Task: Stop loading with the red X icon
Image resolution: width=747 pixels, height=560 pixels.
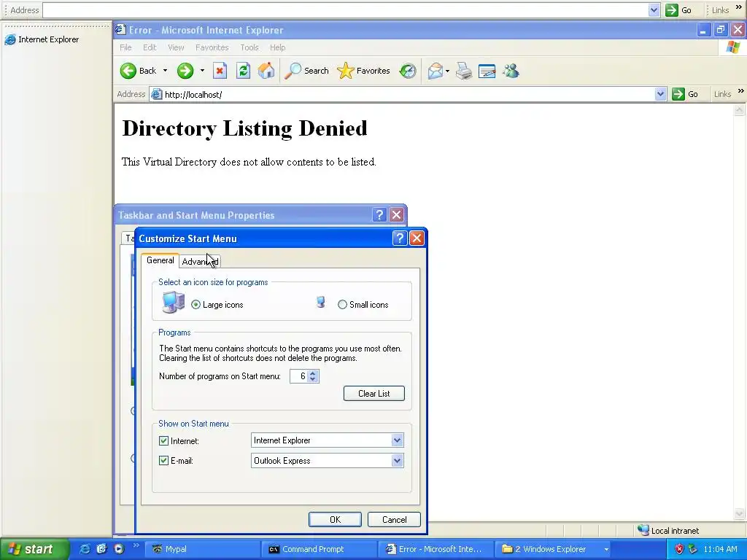Action: [x=220, y=71]
